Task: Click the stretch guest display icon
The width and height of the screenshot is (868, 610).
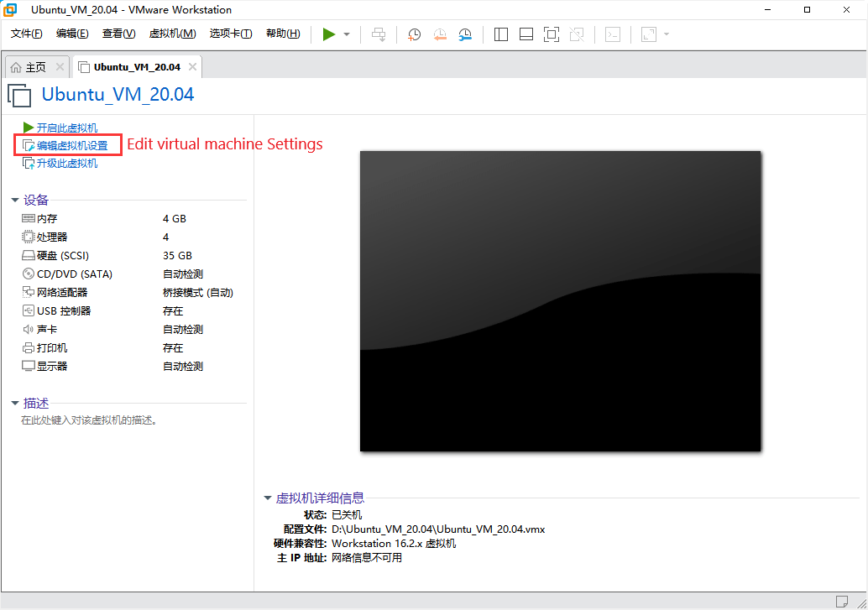Action: click(649, 34)
